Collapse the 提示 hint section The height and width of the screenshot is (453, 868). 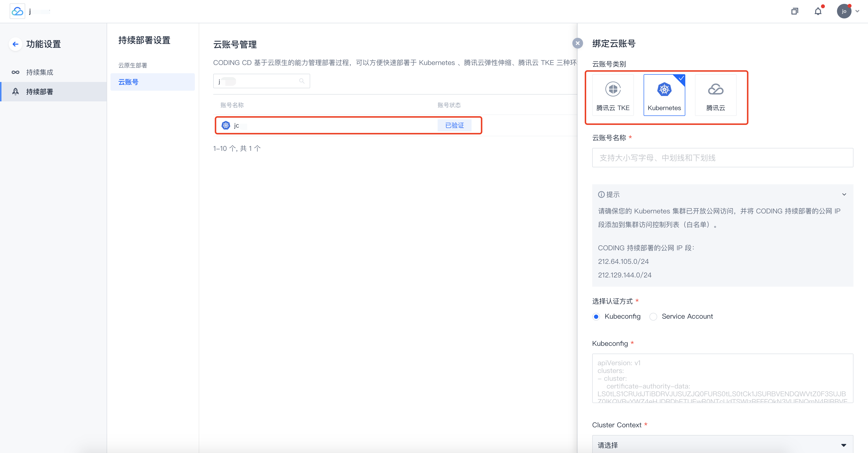pyautogui.click(x=844, y=195)
